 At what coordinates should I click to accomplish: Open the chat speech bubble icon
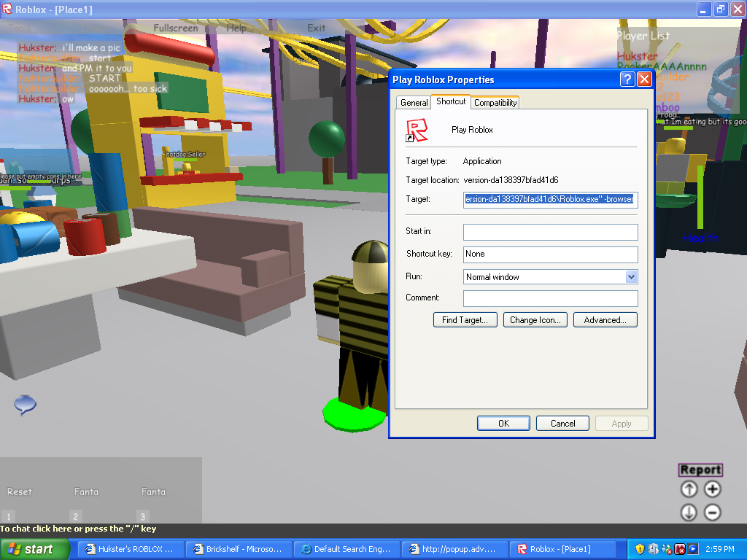click(26, 405)
